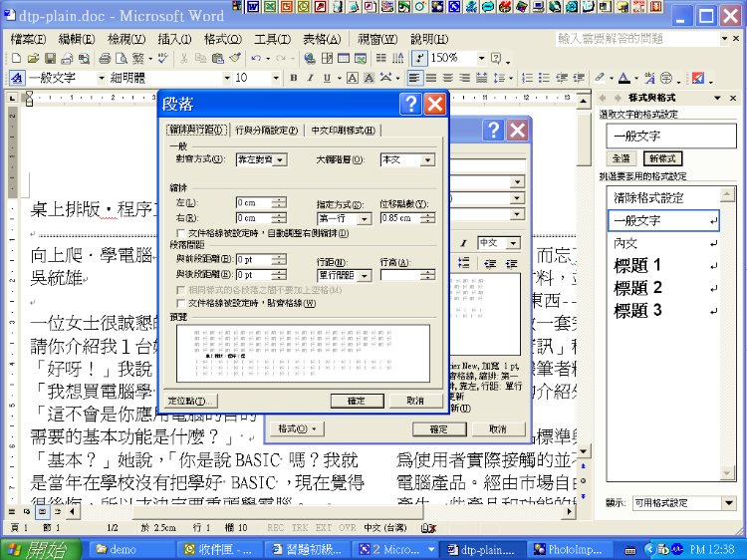The height and width of the screenshot is (560, 747).
Task: Open the 指定方式 special indent dropdown
Action: [x=364, y=219]
